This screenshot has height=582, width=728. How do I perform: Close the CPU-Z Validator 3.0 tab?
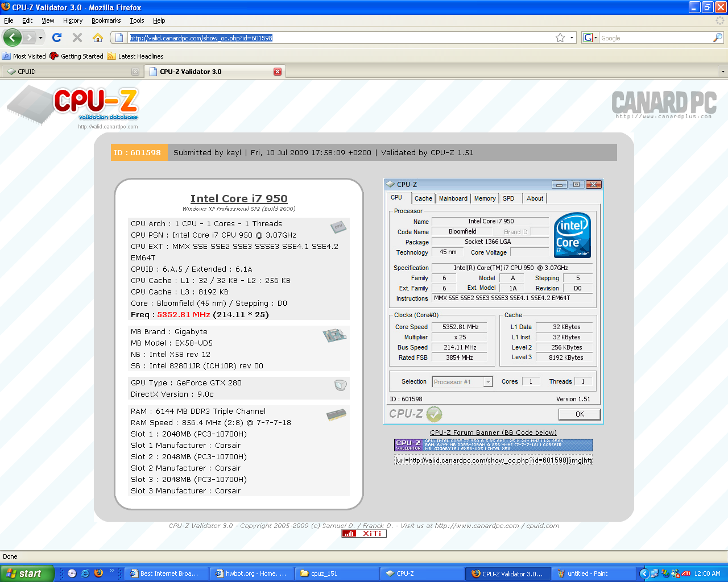pyautogui.click(x=278, y=72)
